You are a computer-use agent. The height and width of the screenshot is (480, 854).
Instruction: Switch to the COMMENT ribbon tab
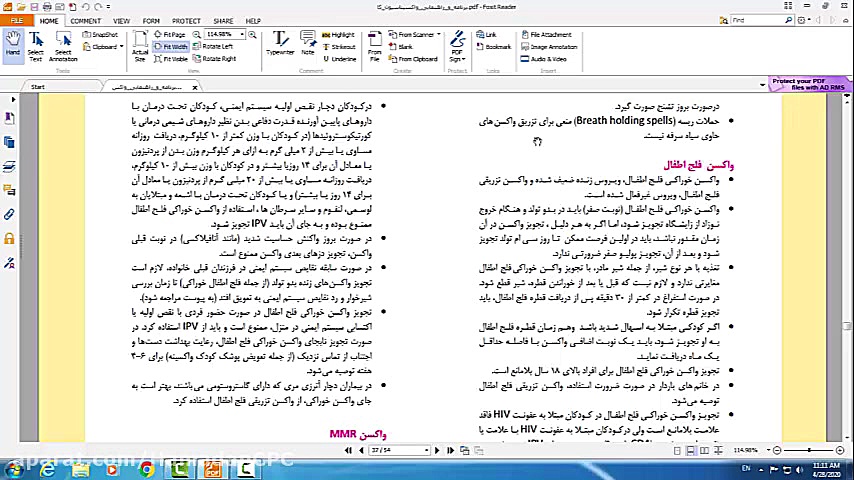click(86, 21)
